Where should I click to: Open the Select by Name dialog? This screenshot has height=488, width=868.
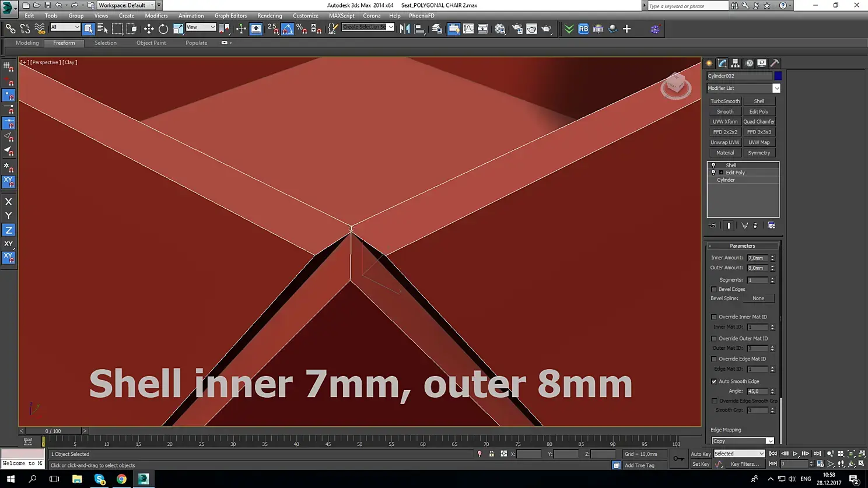coord(103,29)
